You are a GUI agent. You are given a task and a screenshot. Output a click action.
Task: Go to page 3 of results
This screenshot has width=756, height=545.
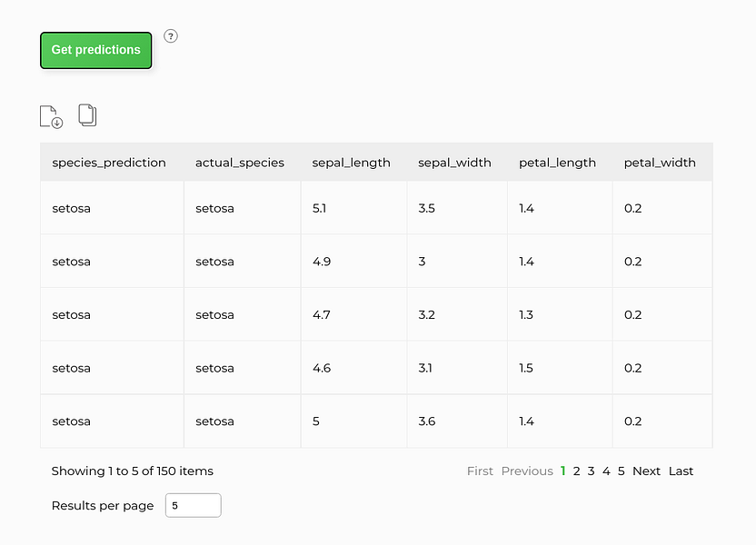click(x=592, y=471)
